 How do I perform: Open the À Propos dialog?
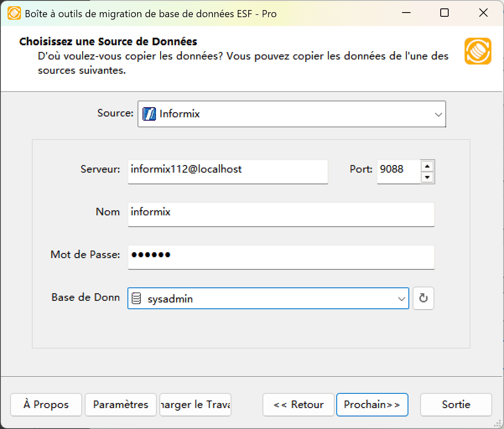46,405
